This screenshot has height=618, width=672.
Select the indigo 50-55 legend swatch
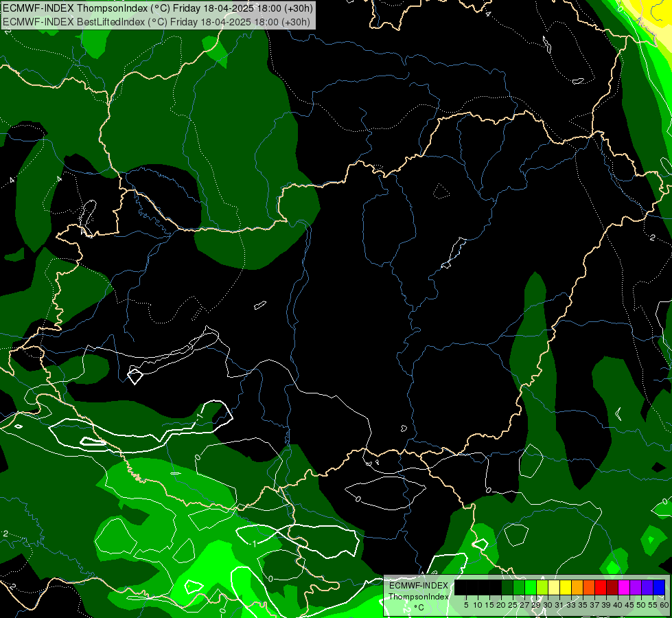coord(647,587)
